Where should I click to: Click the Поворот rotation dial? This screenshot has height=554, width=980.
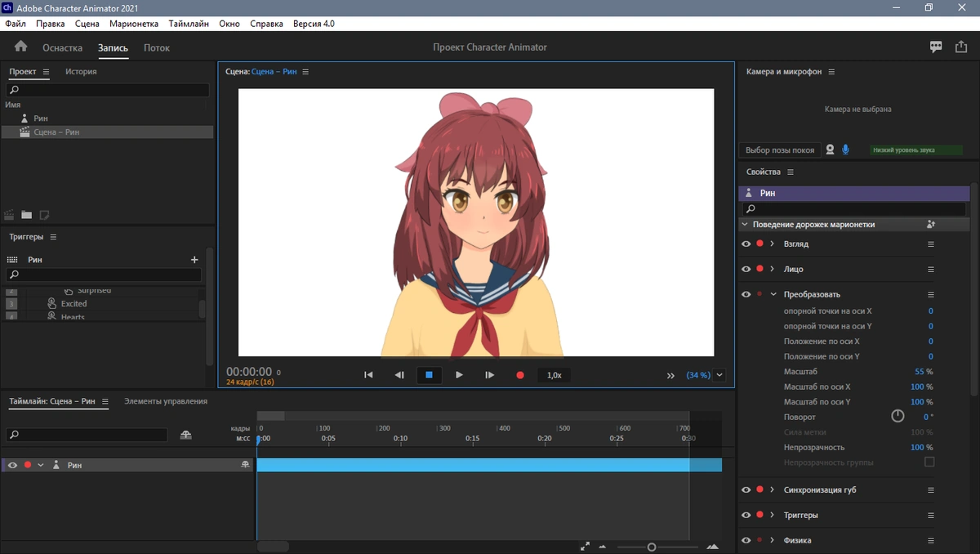pos(898,416)
